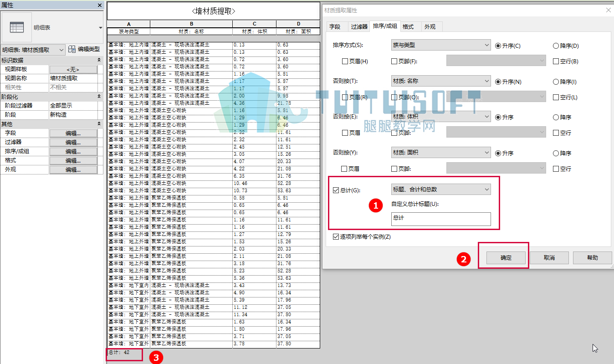The image size is (614, 364).
Task: Select column header 材质: 体积
Action: tap(254, 32)
